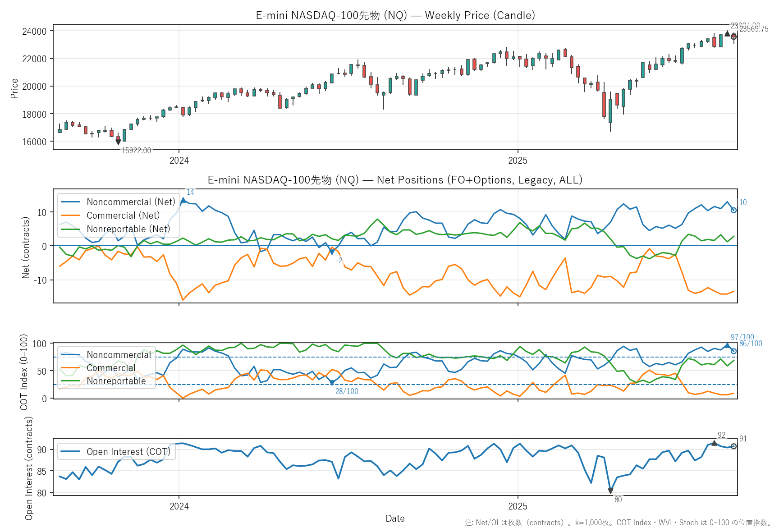Image resolution: width=779 pixels, height=532 pixels.
Task: Select the 'Date' x-axis label
Action: (x=395, y=518)
